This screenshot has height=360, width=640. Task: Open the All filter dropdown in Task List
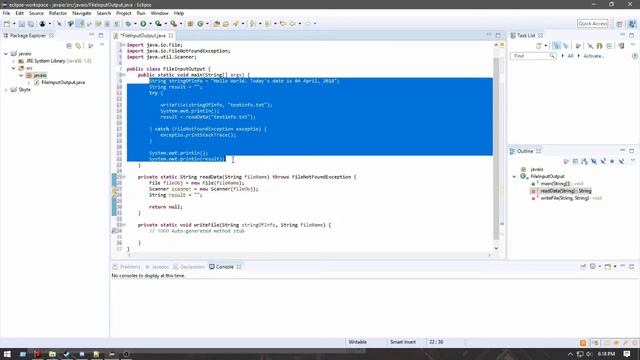click(563, 56)
